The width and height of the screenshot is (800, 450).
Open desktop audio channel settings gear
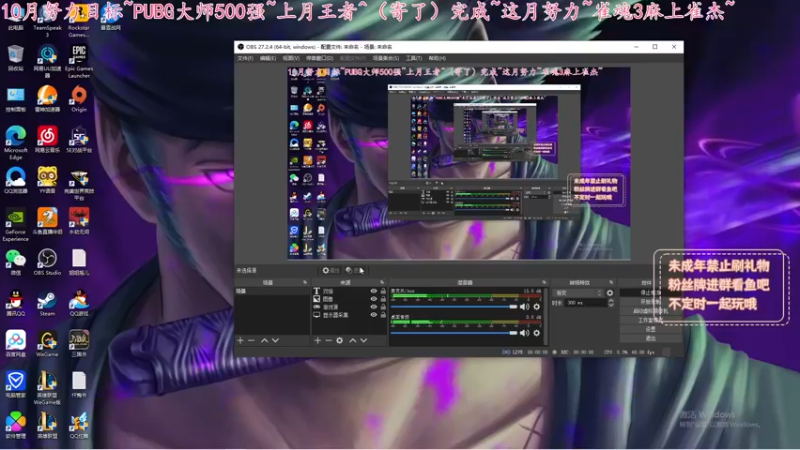click(537, 333)
